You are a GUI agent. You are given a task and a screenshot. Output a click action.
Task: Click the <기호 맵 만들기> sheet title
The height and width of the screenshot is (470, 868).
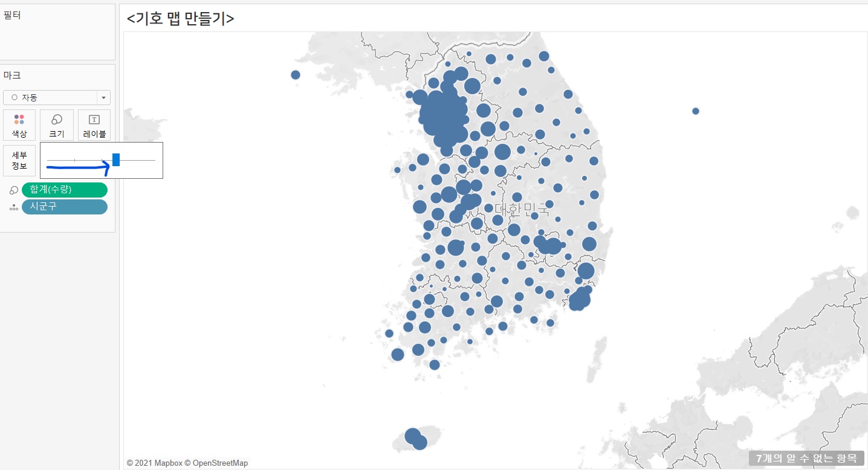[x=180, y=19]
